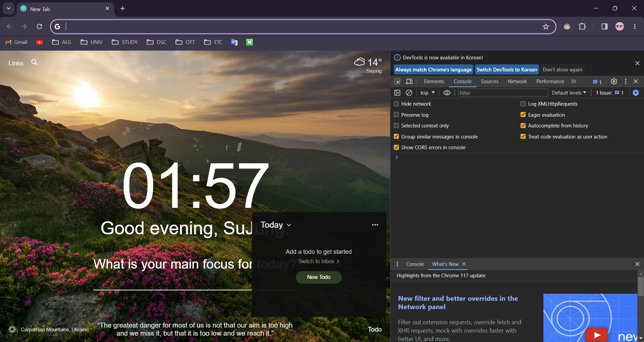
Task: Open the YouTube bookmark icon
Action: pyautogui.click(x=40, y=42)
